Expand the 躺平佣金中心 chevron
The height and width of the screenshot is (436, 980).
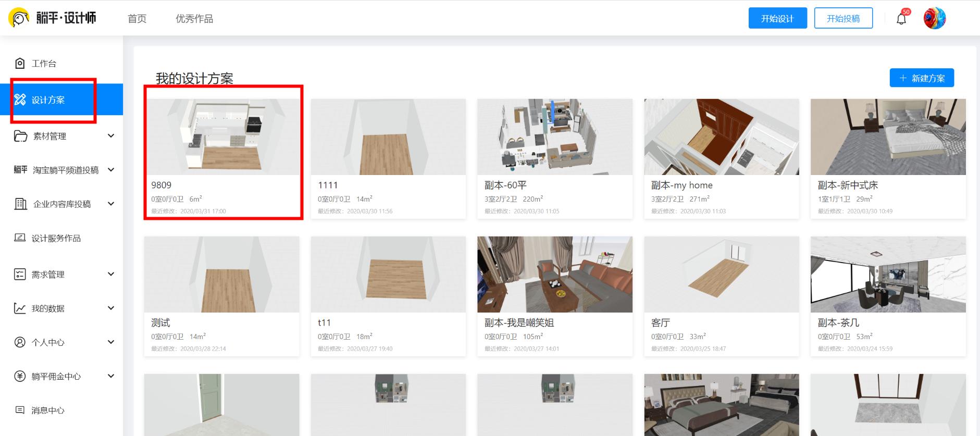(x=110, y=376)
